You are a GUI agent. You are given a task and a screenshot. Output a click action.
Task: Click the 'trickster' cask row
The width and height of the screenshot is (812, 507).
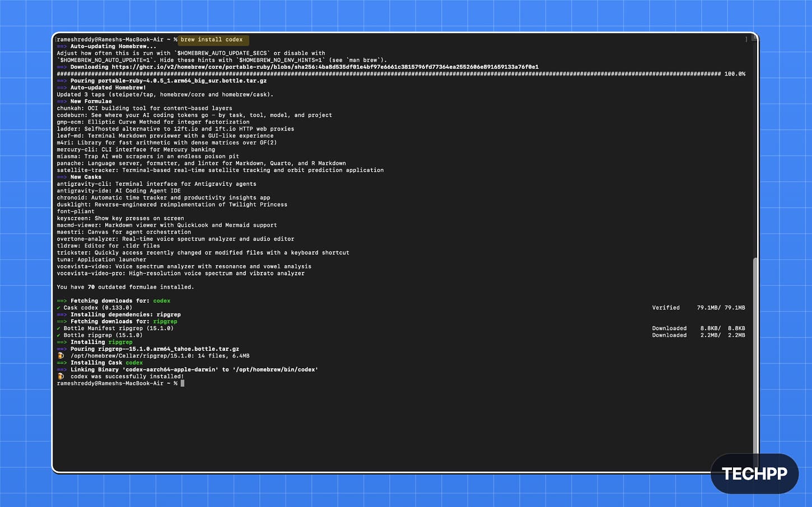(203, 253)
